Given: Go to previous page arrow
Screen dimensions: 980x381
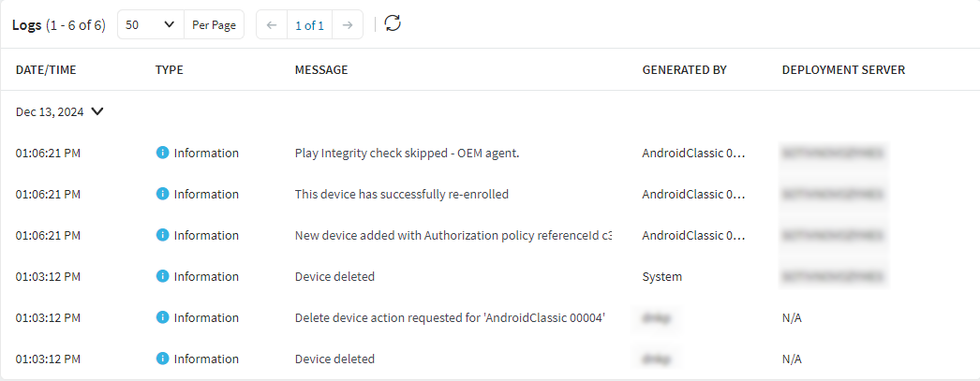Looking at the screenshot, I should pyautogui.click(x=272, y=25).
